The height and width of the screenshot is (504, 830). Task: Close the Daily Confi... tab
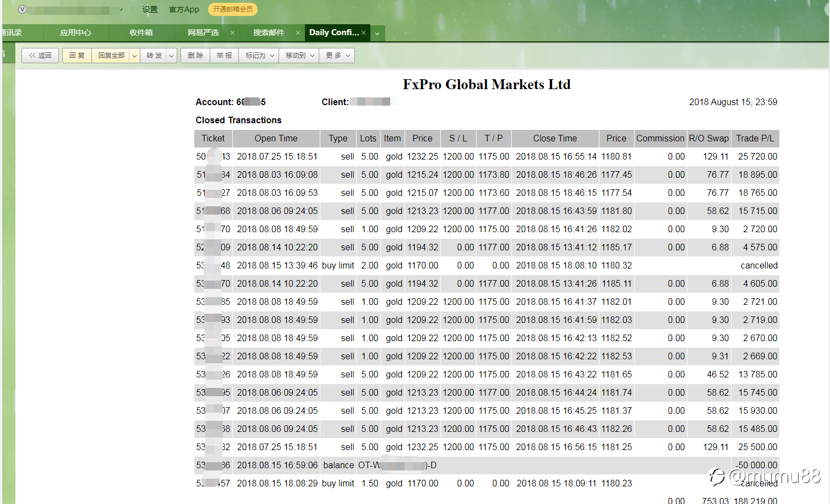coord(364,33)
